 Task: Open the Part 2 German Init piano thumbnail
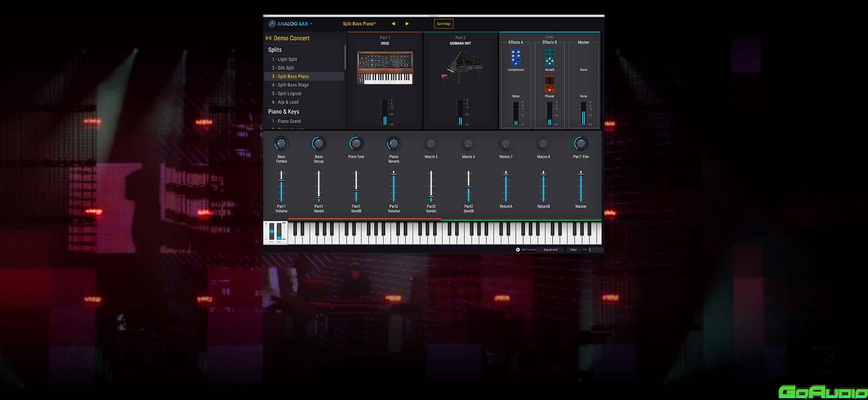click(461, 67)
